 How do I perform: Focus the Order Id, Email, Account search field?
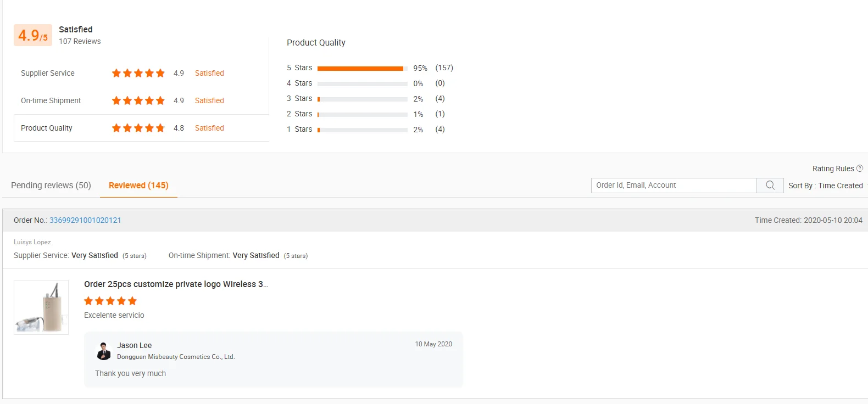pyautogui.click(x=674, y=186)
